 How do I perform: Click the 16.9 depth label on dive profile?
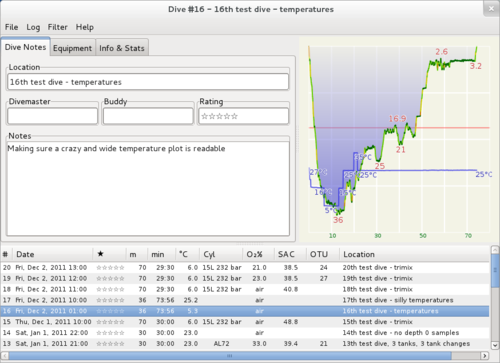pyautogui.click(x=397, y=119)
